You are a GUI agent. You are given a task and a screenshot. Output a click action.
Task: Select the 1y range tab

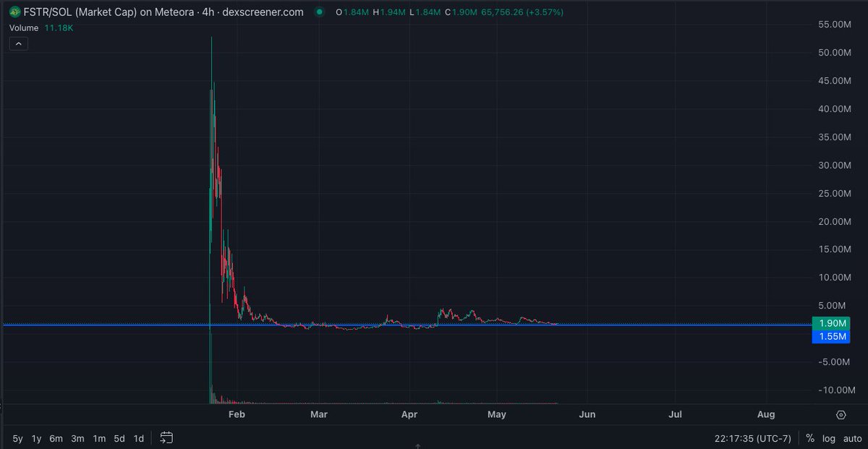(x=35, y=437)
